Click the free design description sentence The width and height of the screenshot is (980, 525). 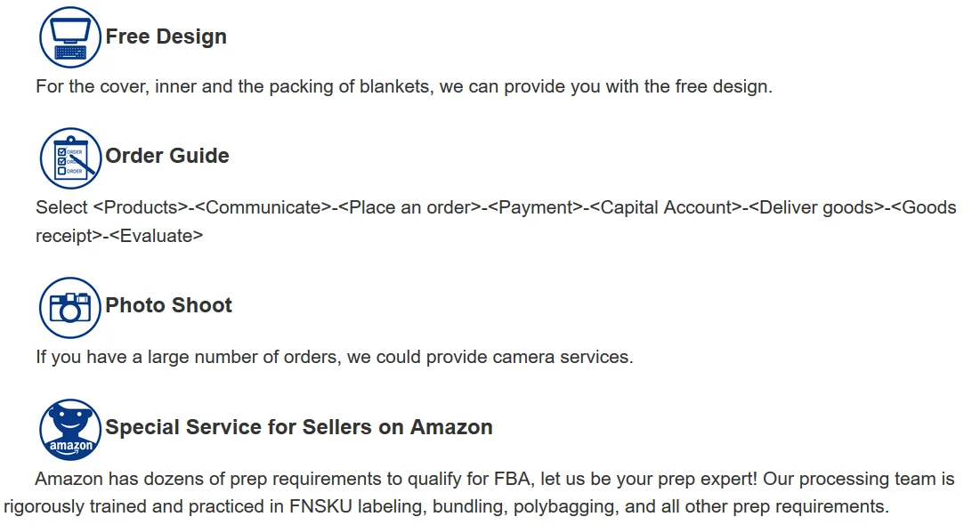pyautogui.click(x=403, y=86)
